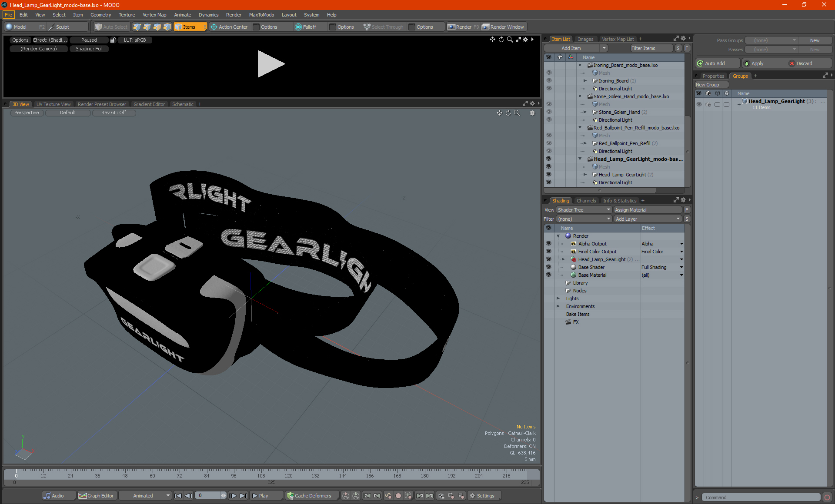Viewport: 835px width, 504px height.
Task: Toggle visibility of Final Color Output layer
Action: (x=548, y=252)
